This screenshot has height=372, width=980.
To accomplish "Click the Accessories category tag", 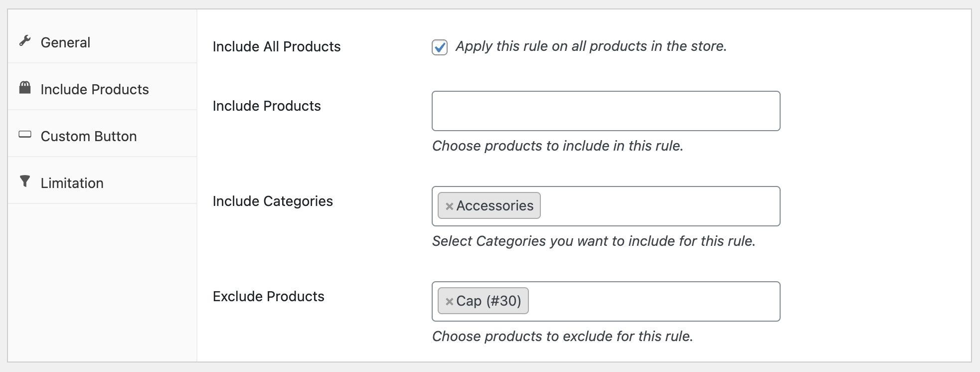I will (x=494, y=205).
